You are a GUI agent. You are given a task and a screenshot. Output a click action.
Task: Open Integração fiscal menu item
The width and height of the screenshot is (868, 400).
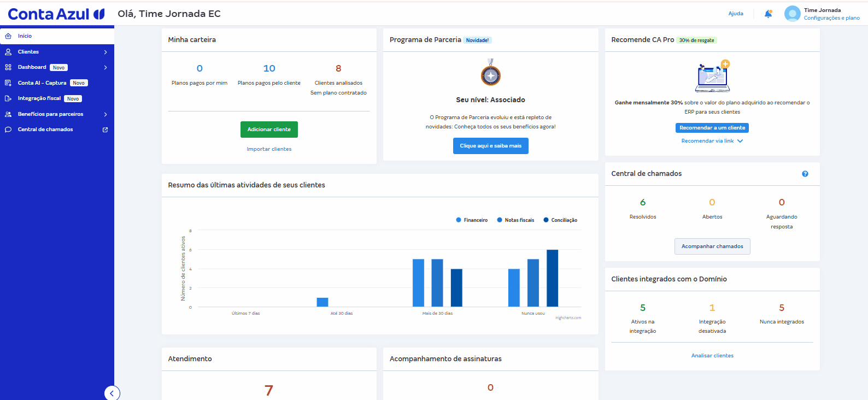[x=57, y=98]
